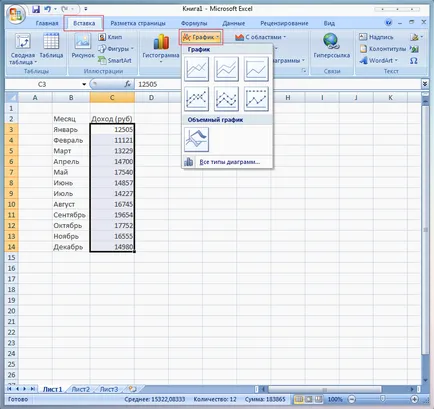434x409 pixels.
Task: Switch to Normal view in status bar
Action: point(299,399)
